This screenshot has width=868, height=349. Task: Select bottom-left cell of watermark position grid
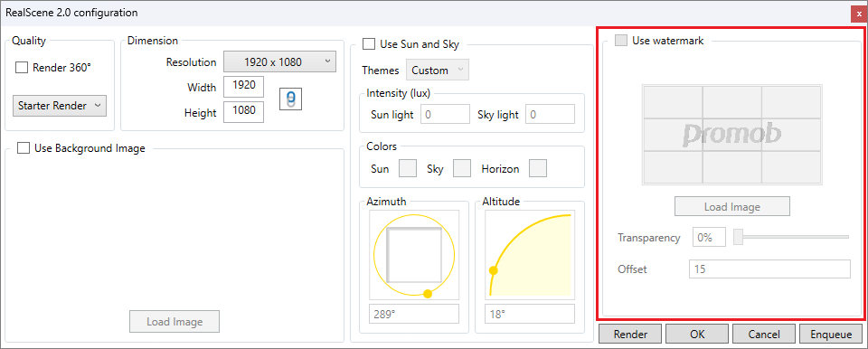(x=673, y=166)
